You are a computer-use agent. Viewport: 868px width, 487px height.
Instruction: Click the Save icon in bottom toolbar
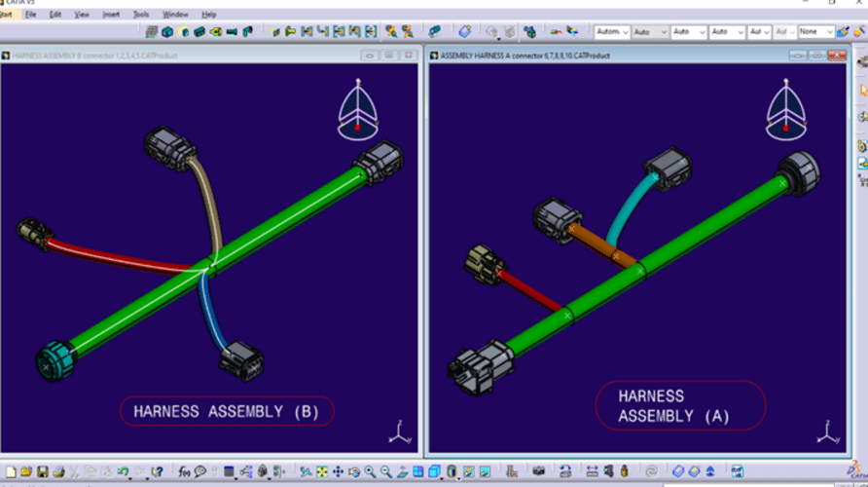(x=42, y=472)
